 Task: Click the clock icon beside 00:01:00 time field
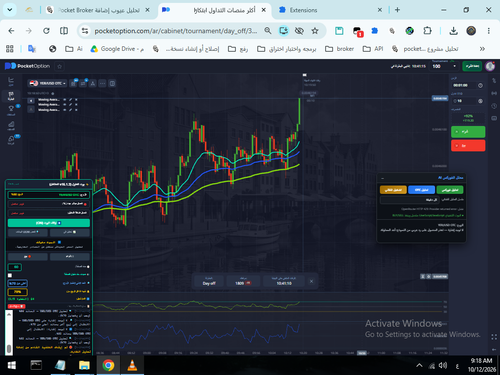point(480,86)
